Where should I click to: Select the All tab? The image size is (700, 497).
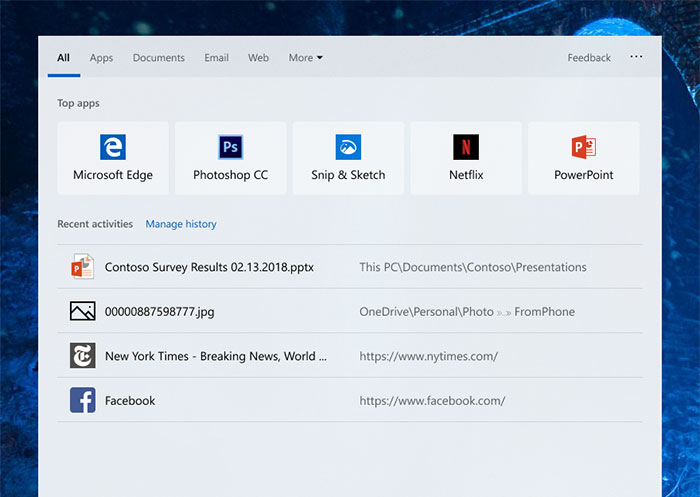pyautogui.click(x=63, y=58)
